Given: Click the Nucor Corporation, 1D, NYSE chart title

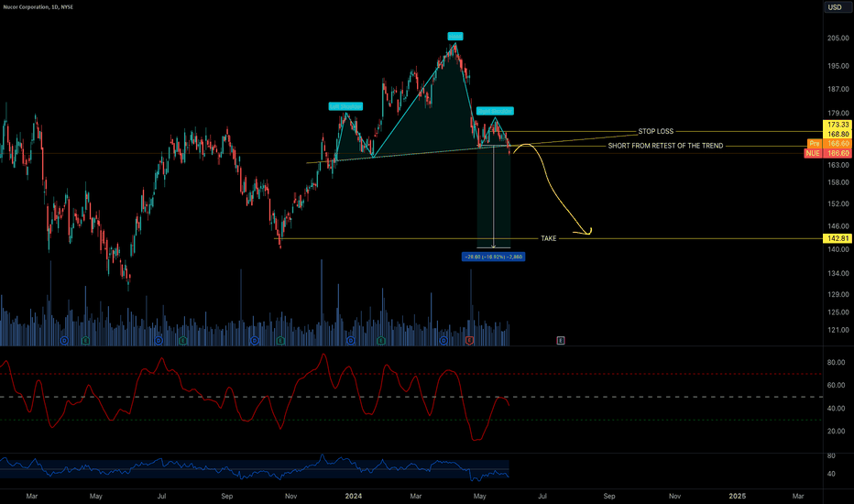Looking at the screenshot, I should coord(38,7).
